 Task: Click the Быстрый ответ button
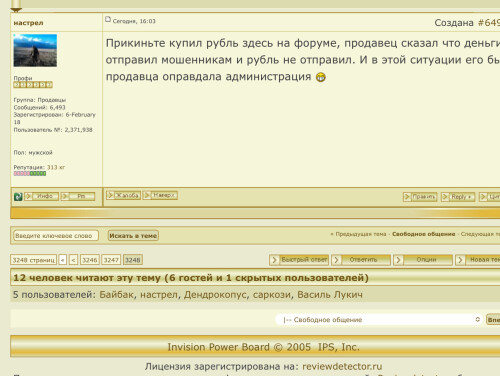[x=299, y=260]
